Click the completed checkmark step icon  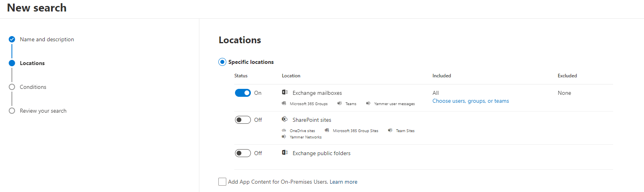(12, 39)
